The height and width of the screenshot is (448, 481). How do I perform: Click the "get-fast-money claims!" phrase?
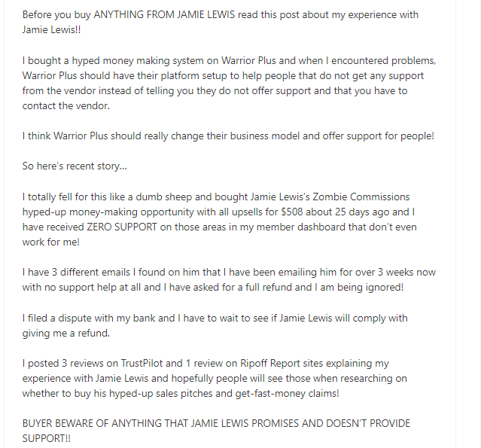tap(287, 394)
